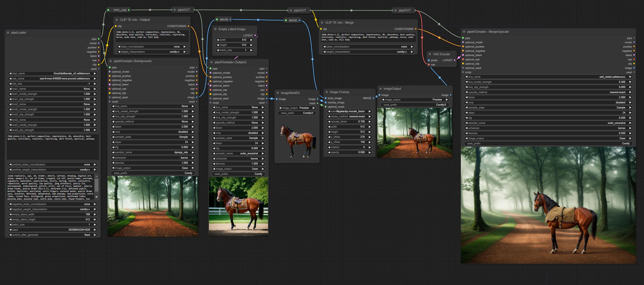Increase width with right arrow in Empty Latent Image
The height and width of the screenshot is (285, 644).
(x=251, y=40)
